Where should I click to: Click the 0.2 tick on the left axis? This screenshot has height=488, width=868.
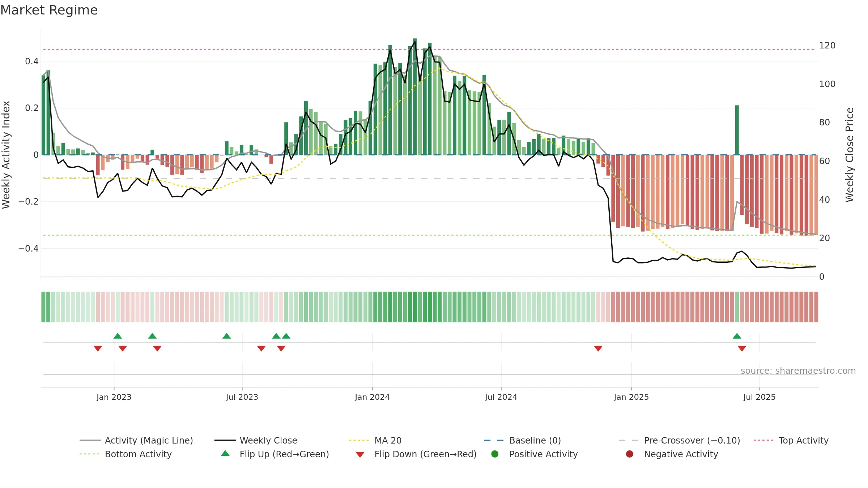(x=32, y=108)
